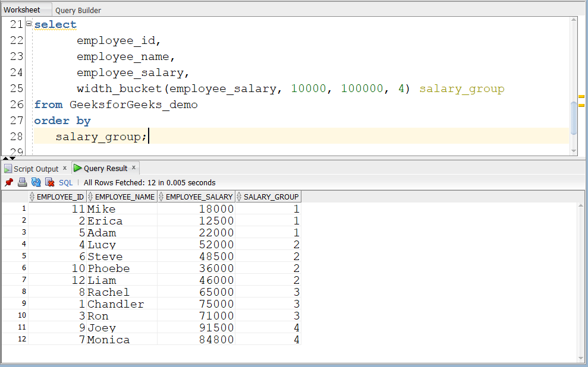Close the Script Output tab
Screen dimensions: 588x367
pos(65,168)
